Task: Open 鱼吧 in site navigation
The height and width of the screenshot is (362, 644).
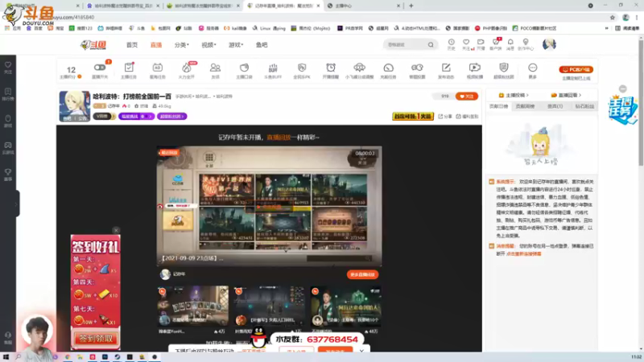Action: coord(262,45)
